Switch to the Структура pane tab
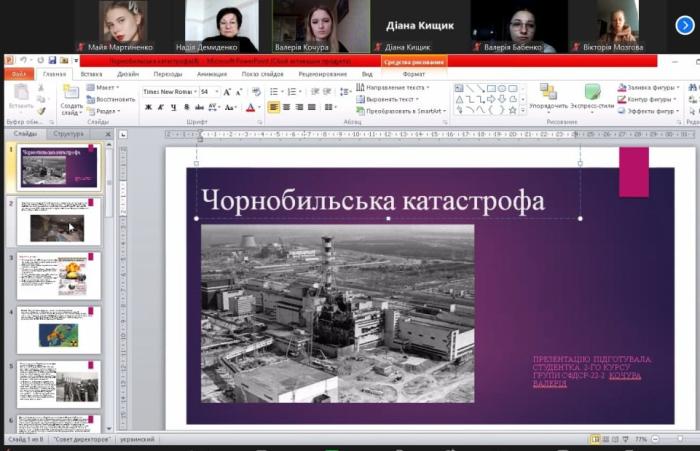Image resolution: width=700 pixels, height=451 pixels. pos(68,134)
